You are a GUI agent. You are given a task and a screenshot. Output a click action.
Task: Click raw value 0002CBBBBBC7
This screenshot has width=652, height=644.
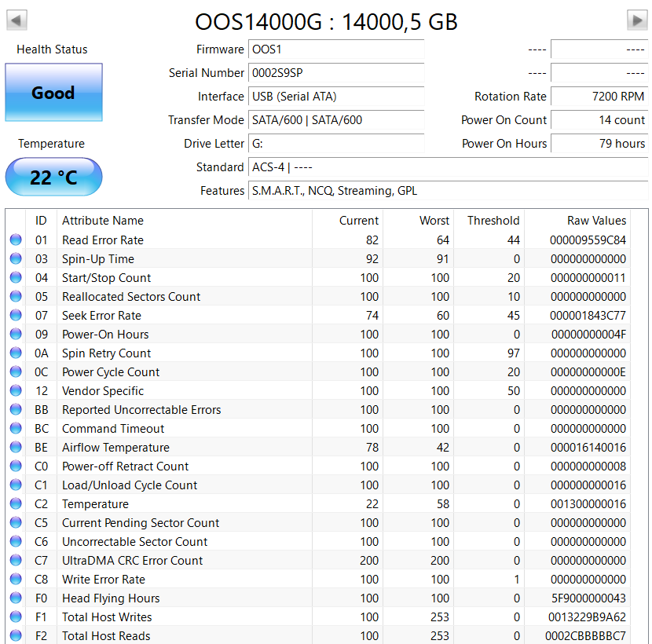[585, 635]
